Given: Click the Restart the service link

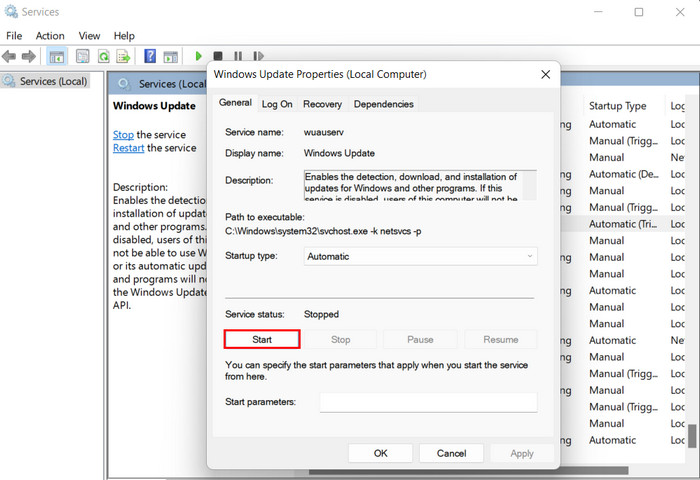Looking at the screenshot, I should point(128,148).
